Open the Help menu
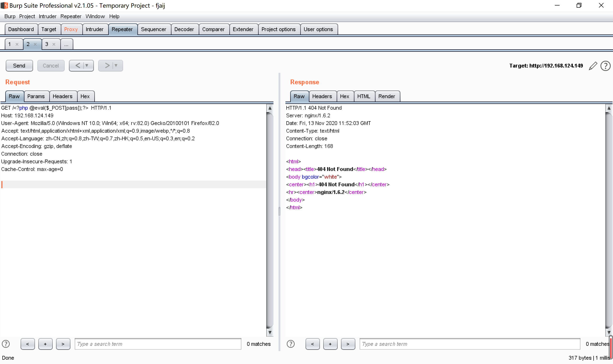Image resolution: width=613 pixels, height=364 pixels. tap(114, 17)
